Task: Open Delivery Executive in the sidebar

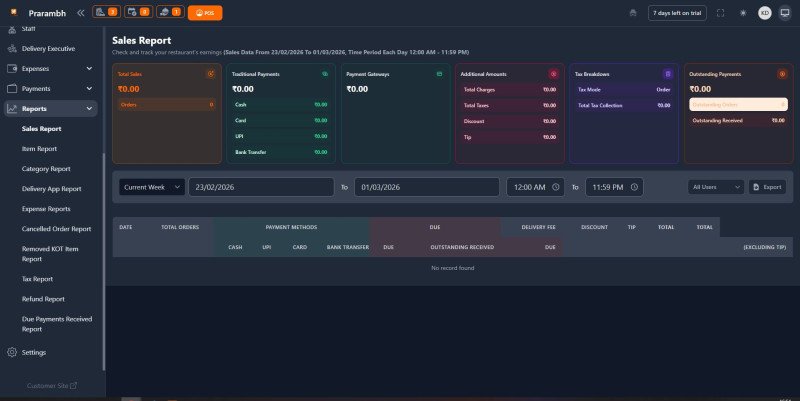Action: 48,48
